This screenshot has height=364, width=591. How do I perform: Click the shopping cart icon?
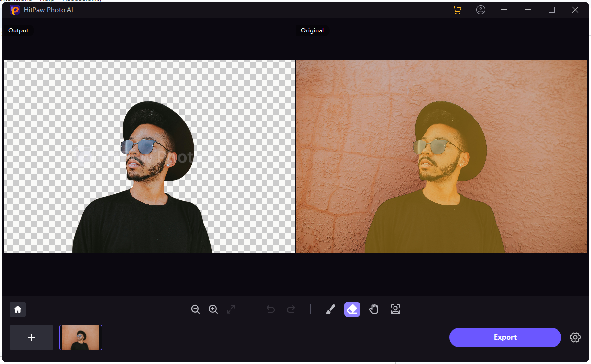tap(457, 10)
